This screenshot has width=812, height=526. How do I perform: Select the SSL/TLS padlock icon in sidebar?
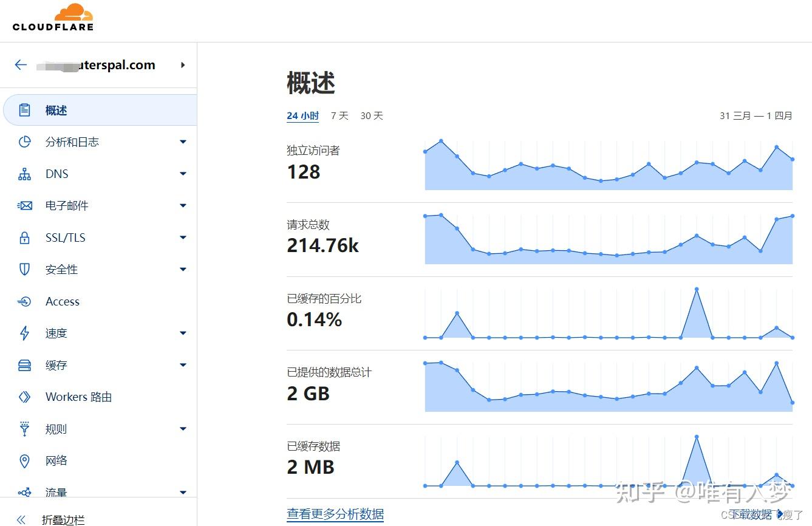point(24,237)
